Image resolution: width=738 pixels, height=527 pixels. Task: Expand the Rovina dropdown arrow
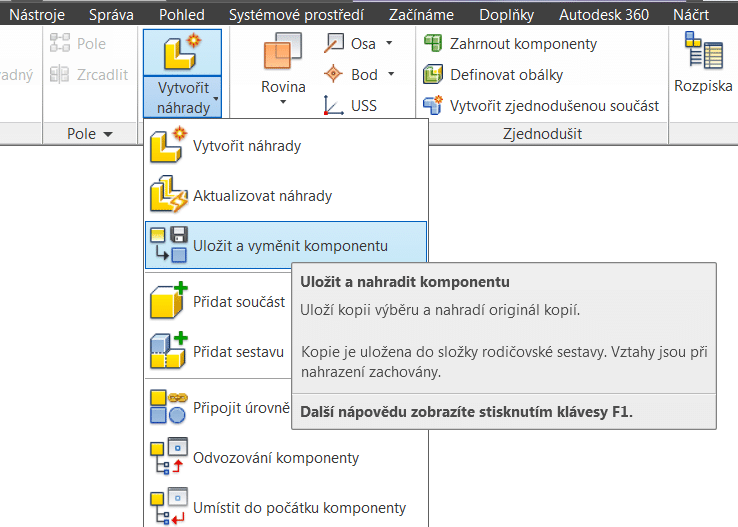(283, 102)
